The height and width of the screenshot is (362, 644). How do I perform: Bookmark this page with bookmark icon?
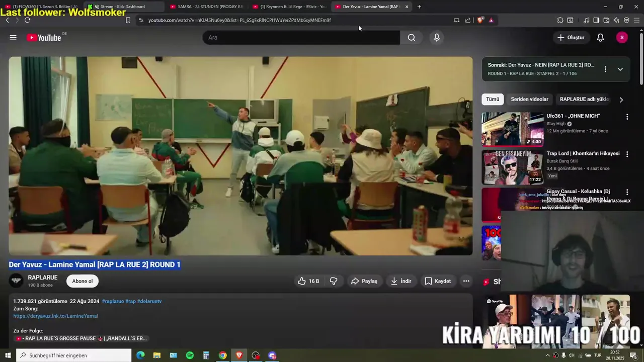pos(128,20)
